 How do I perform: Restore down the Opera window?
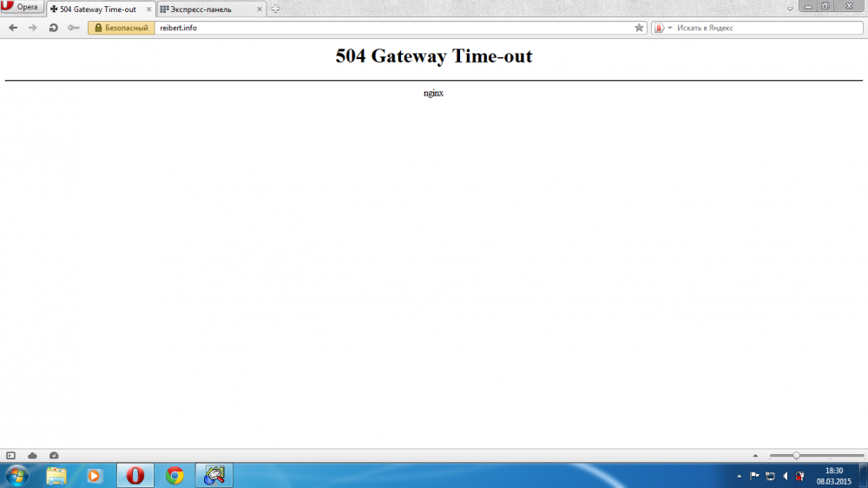click(825, 6)
